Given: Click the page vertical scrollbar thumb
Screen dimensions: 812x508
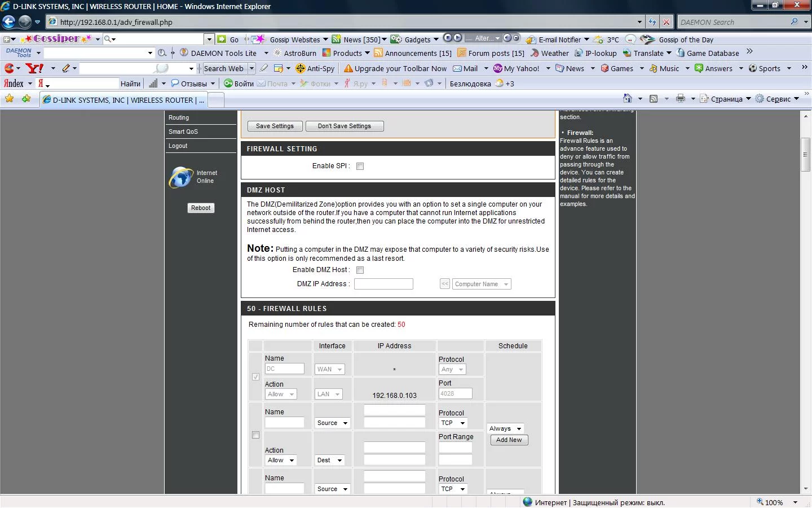Looking at the screenshot, I should 806,154.
